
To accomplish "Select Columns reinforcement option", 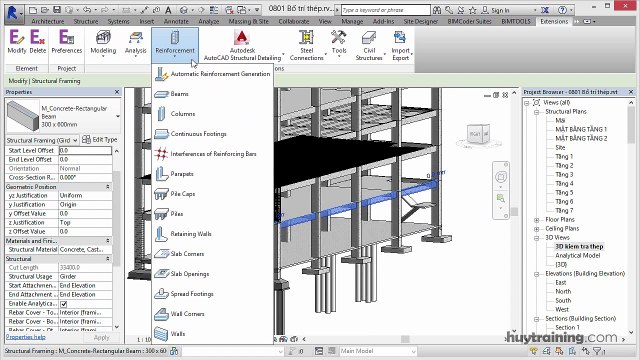I will tap(212, 114).
